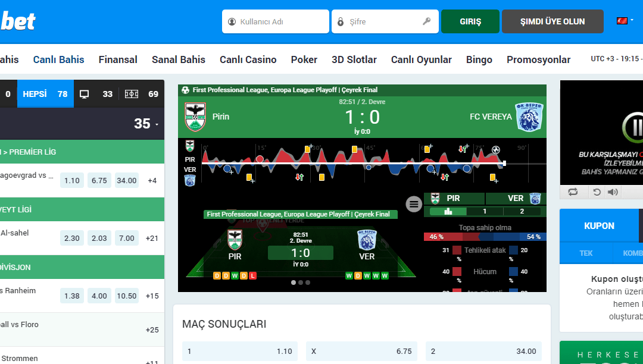
Task: Click the soccer ball icon in match header
Action: (x=185, y=90)
